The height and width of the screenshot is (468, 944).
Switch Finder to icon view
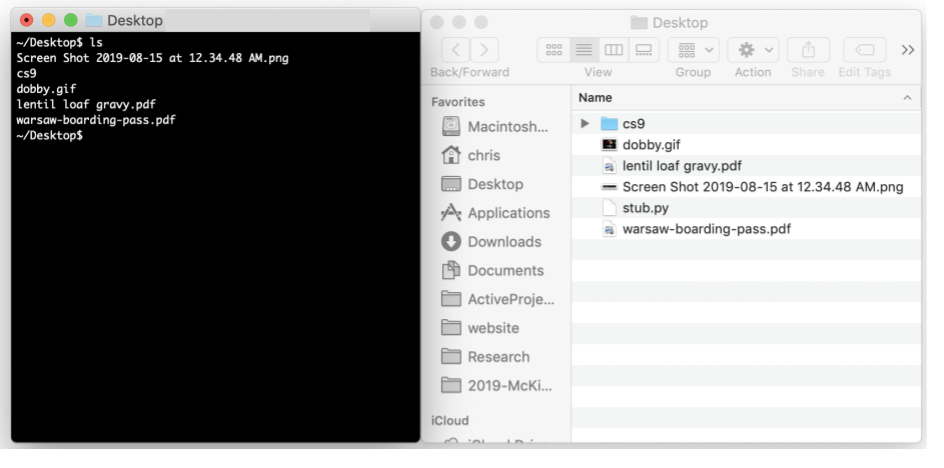(x=553, y=50)
